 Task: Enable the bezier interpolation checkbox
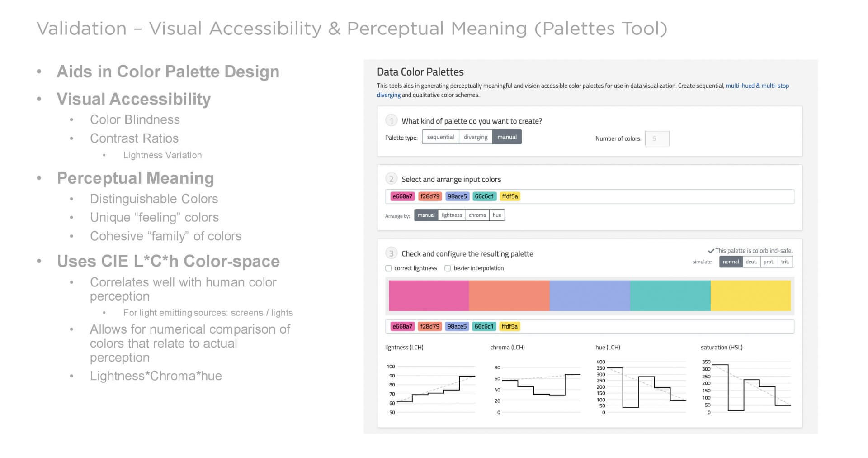[448, 268]
